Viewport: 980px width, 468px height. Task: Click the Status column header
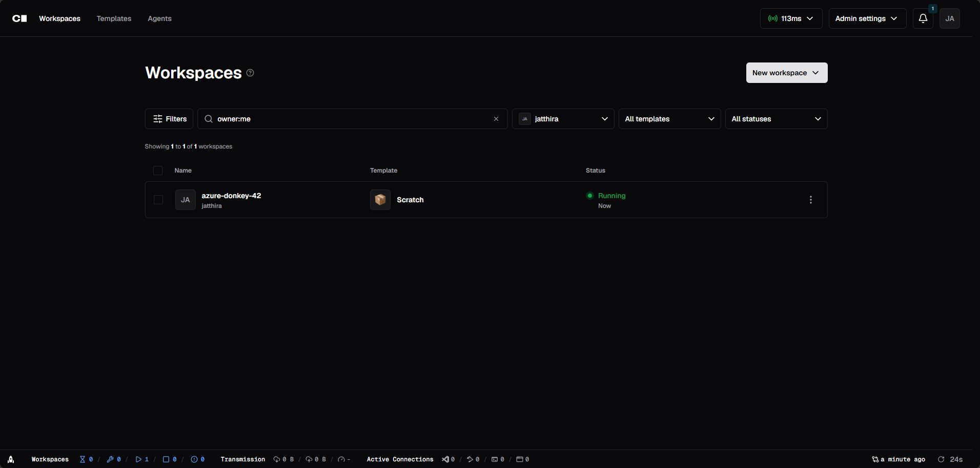pos(596,171)
